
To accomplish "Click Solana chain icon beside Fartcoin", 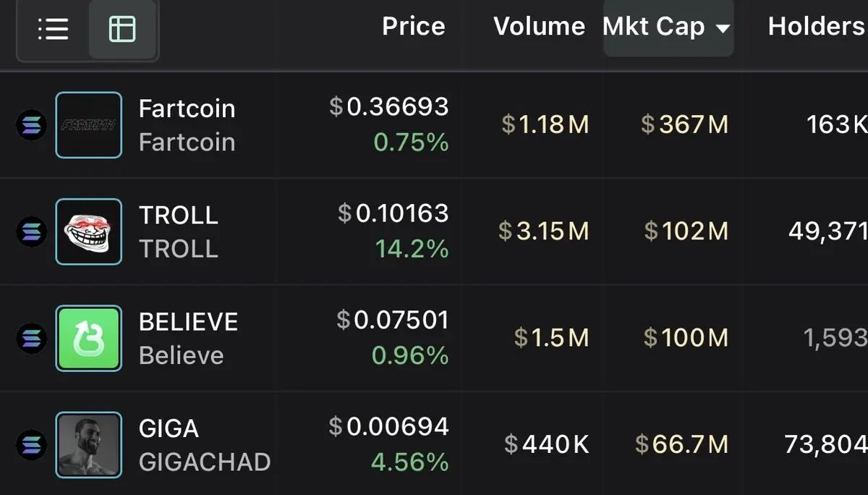I will point(31,125).
